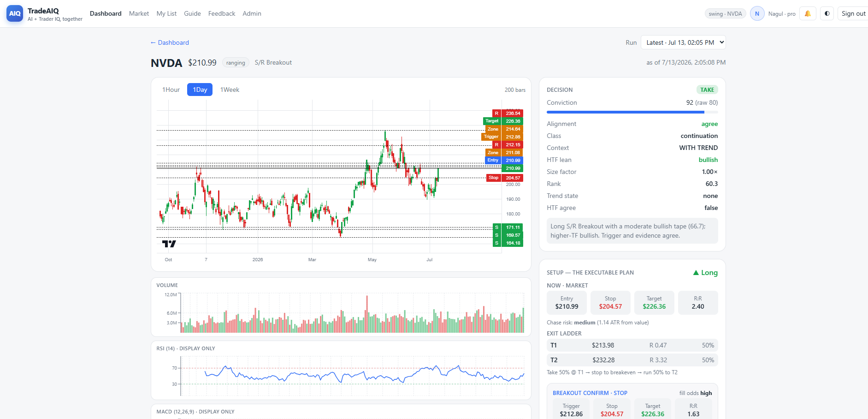Click the Size factor 1.00× value
Viewport: 868px width, 419px height.
(x=709, y=172)
